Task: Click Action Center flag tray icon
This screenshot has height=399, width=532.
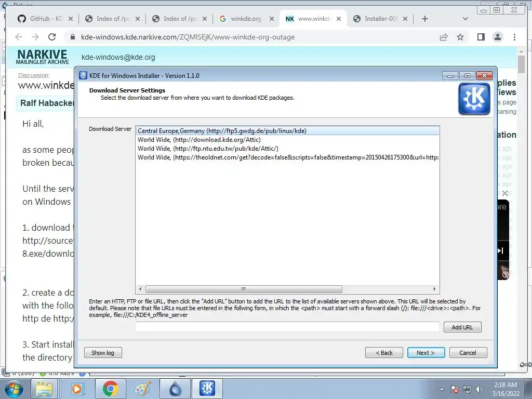Action: click(455, 389)
